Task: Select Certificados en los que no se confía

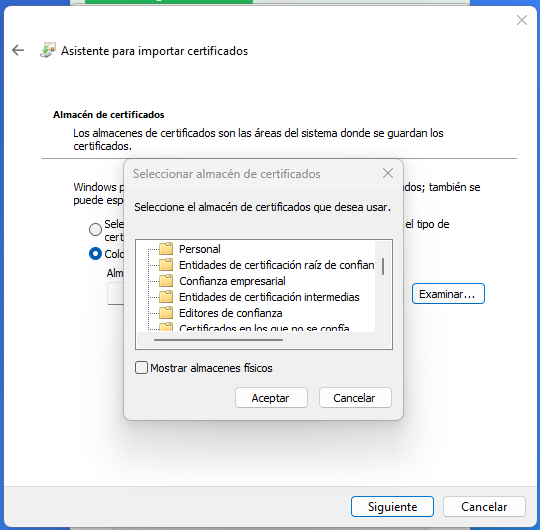Action: point(264,328)
